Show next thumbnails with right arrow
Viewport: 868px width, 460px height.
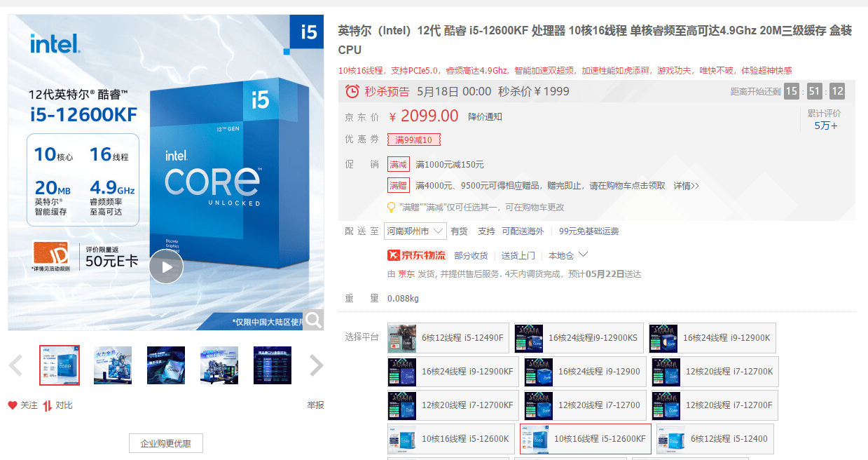[316, 365]
